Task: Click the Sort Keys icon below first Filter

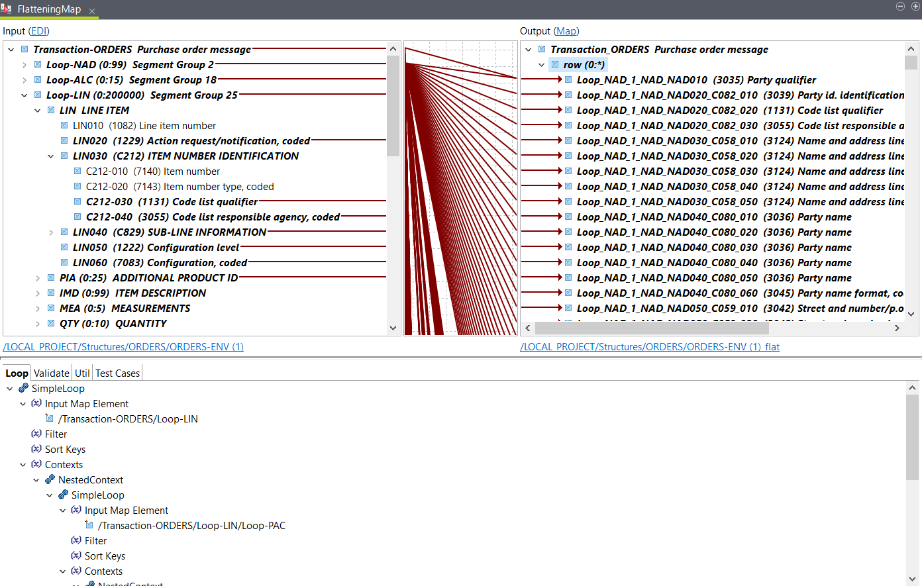Action: (36, 450)
